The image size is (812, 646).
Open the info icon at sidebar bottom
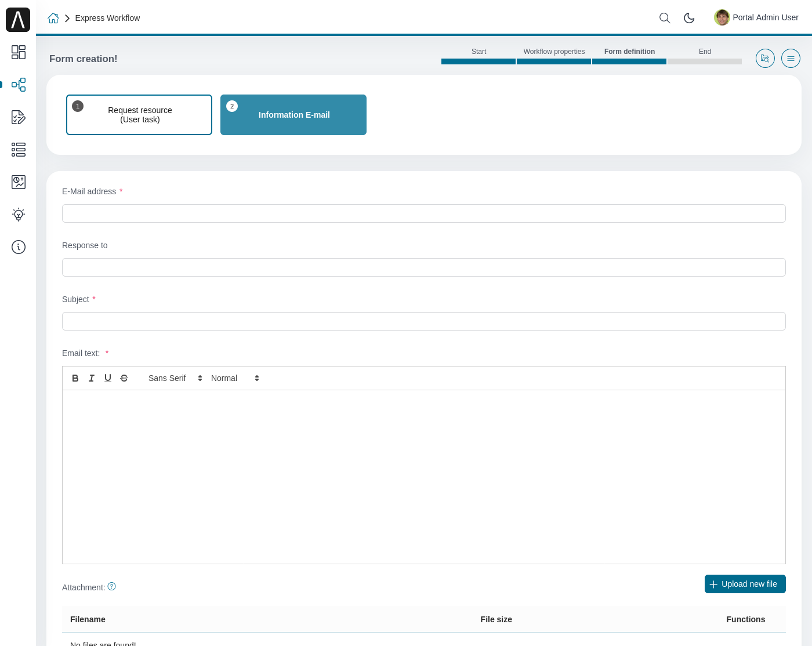pos(19,247)
